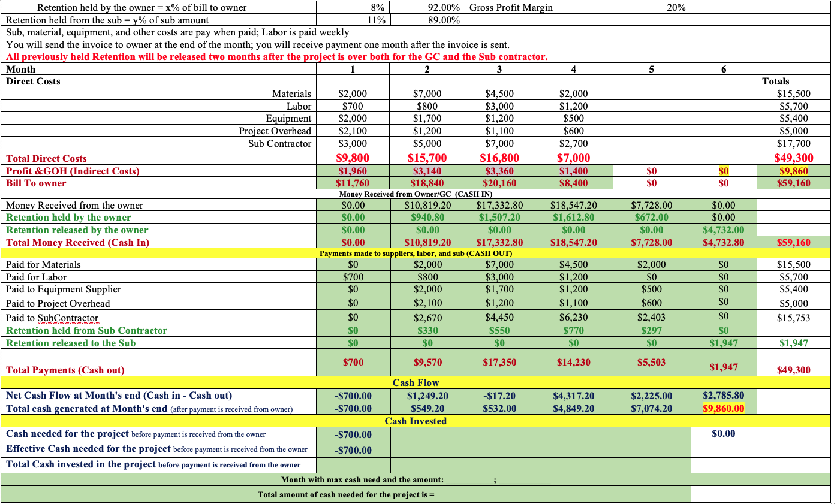Select Paid to SubContractor total $15,753
The image size is (837, 504).
click(x=793, y=317)
